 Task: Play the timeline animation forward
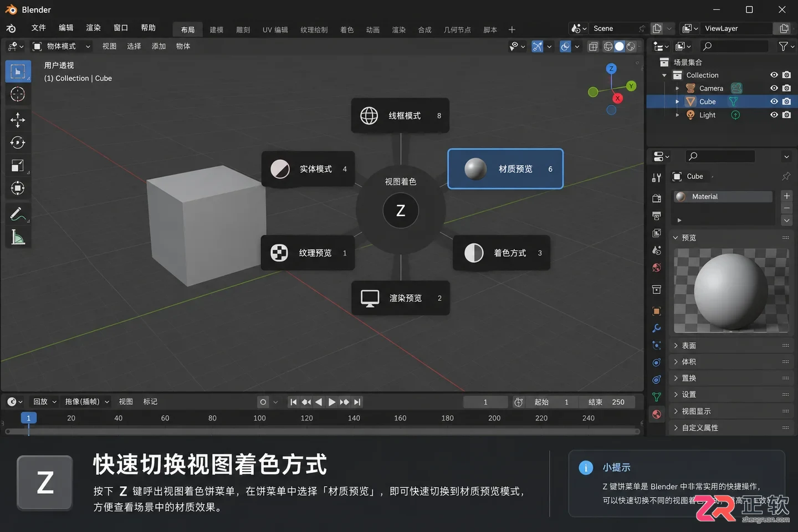click(x=331, y=402)
